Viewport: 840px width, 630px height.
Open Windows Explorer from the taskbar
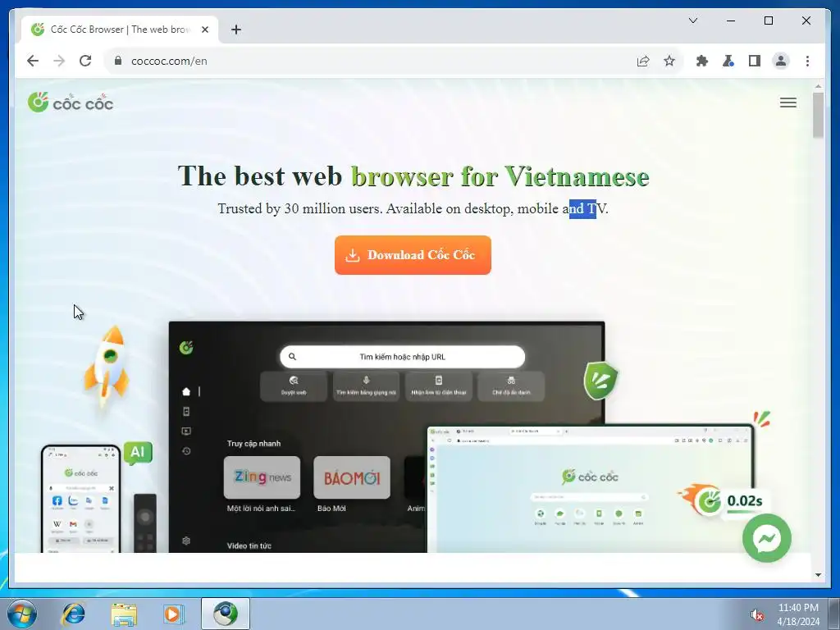(x=124, y=614)
